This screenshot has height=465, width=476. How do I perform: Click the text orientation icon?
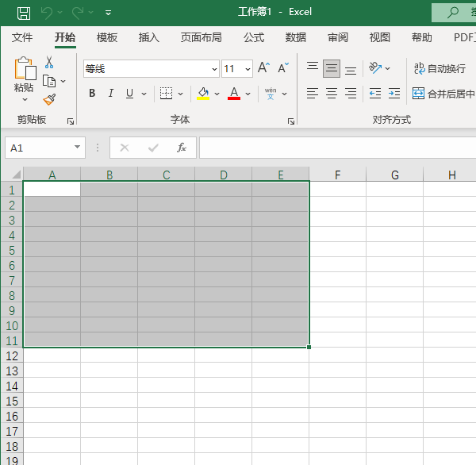[375, 69]
